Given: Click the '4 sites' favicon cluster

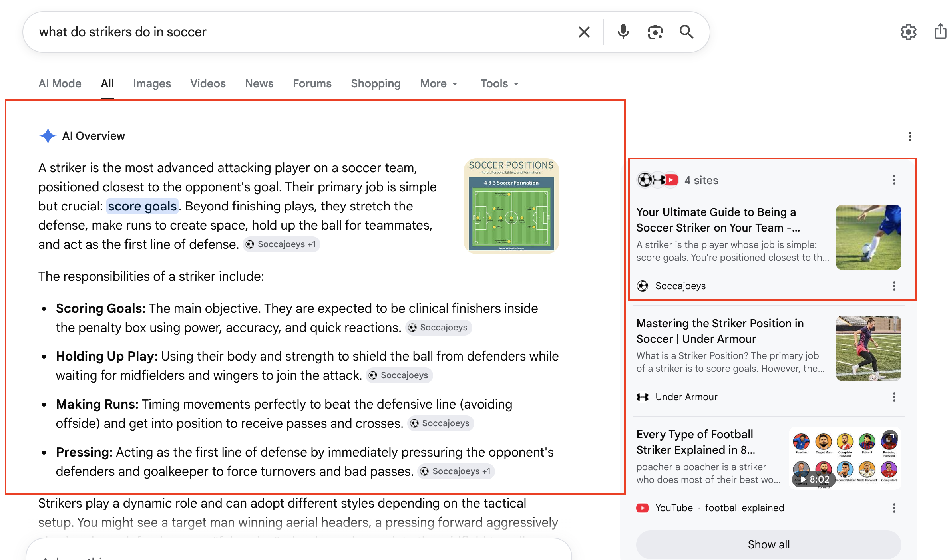Looking at the screenshot, I should (658, 180).
